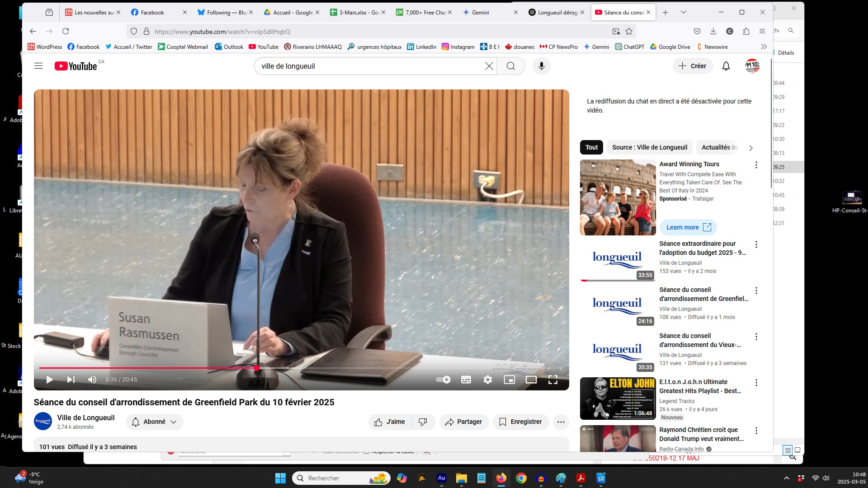Switch to the Facebook browser tab
Viewport: 868px width, 488px height.
point(152,12)
